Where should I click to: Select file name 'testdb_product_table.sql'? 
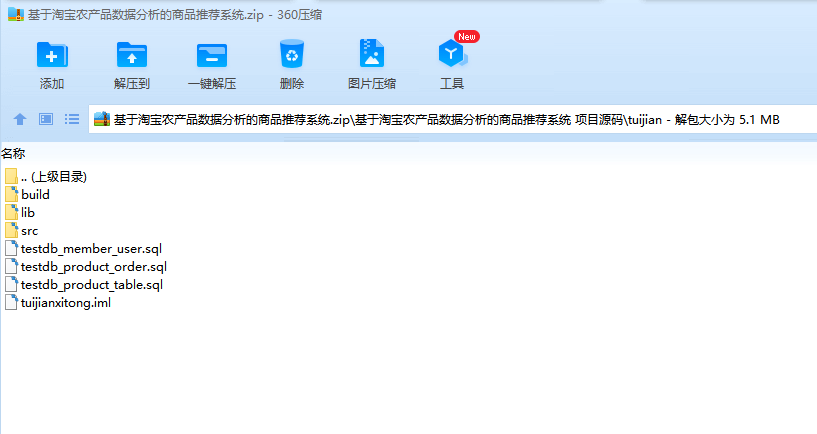point(92,285)
